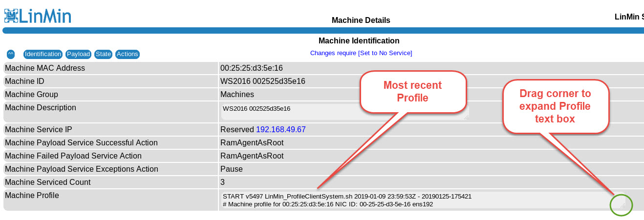The width and height of the screenshot is (644, 220).
Task: Click the Machine ID value WS2016 002525d35e16
Action: [263, 81]
